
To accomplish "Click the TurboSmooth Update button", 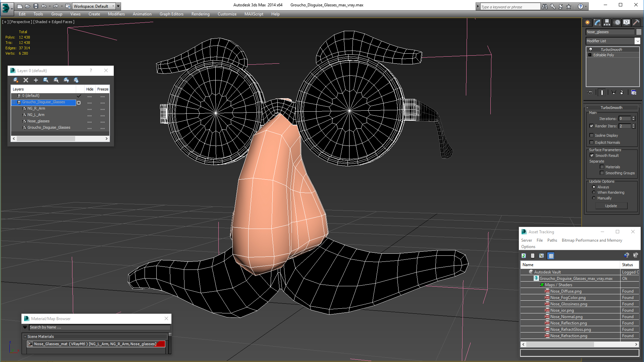I will point(611,206).
